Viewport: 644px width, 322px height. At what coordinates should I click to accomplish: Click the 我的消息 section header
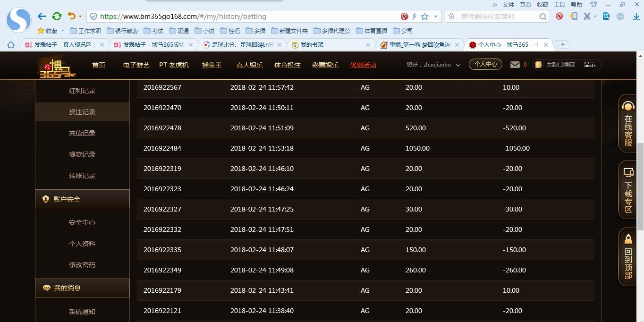click(82, 288)
